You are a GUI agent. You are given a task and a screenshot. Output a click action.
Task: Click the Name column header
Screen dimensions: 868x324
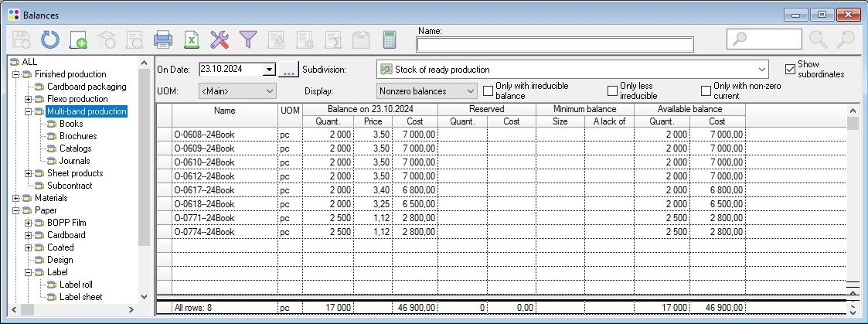point(224,111)
